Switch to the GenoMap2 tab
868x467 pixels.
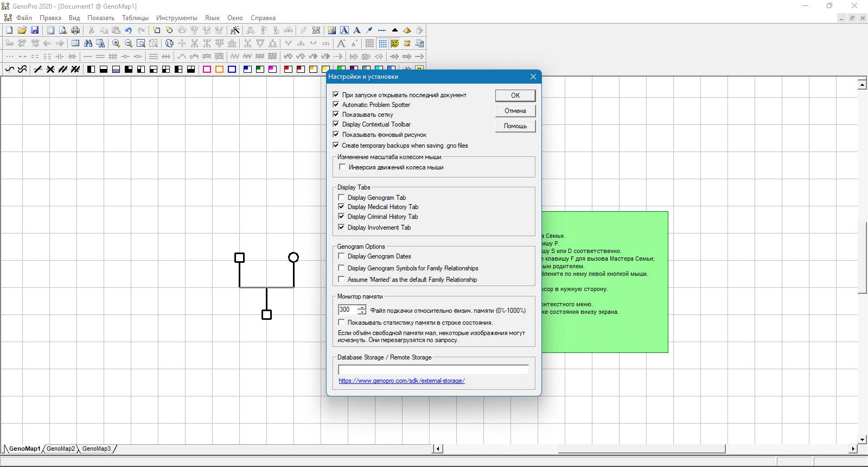pos(61,449)
